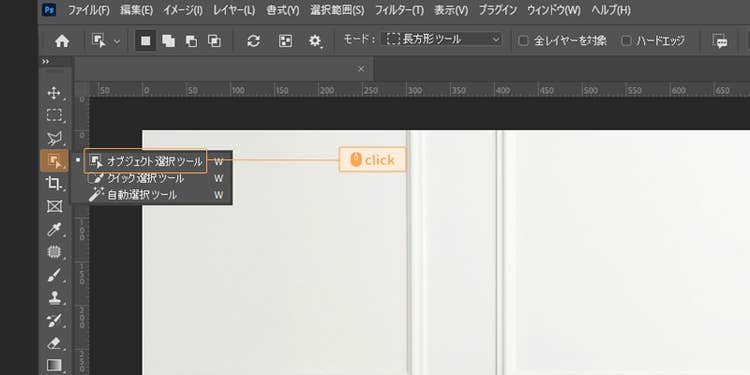Viewport: 750px width, 375px height.
Task: Open the ヘルプ(H) menu
Action: [x=611, y=10]
